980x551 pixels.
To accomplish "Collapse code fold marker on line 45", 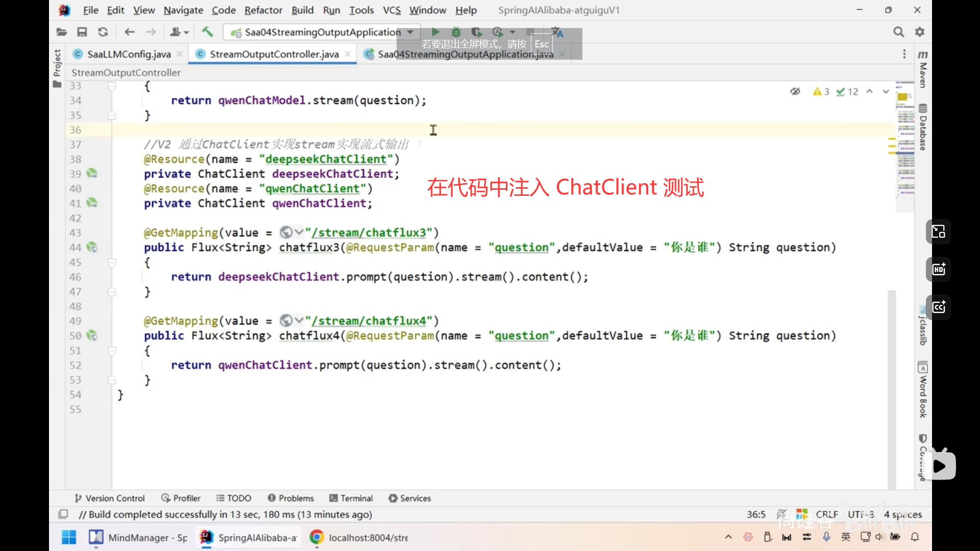I will [x=112, y=262].
